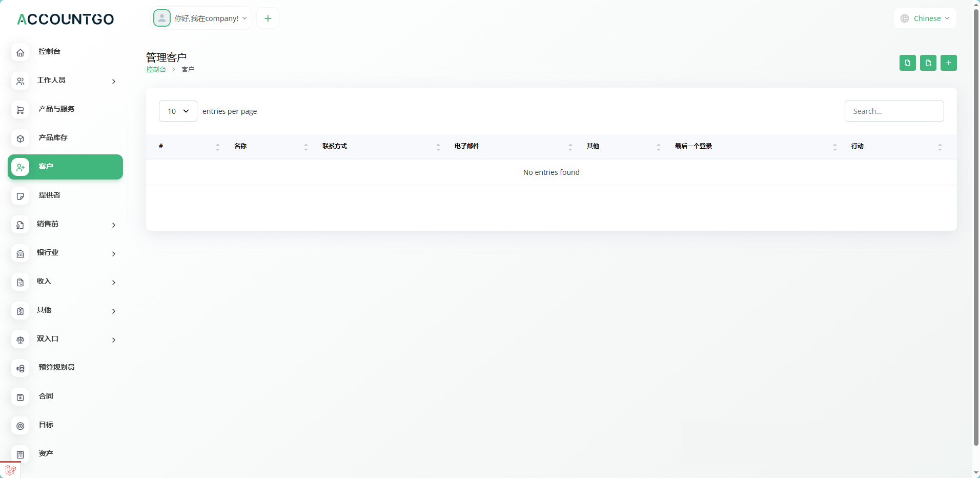This screenshot has width=980, height=478.
Task: Expand the 银行业 sidebar submenu
Action: coord(65,253)
